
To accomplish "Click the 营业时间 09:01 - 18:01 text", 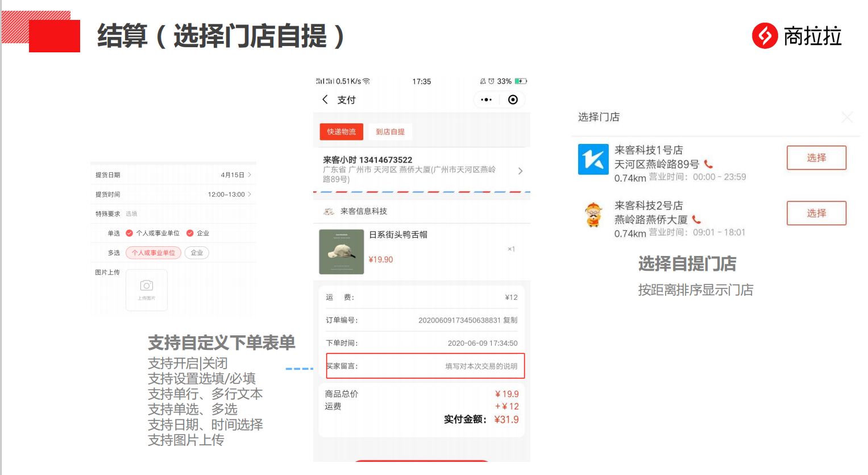I will point(697,232).
